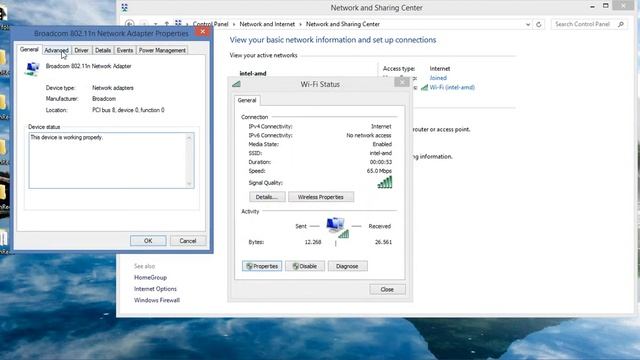
Task: Disable the Wi-Fi connection
Action: (x=305, y=266)
